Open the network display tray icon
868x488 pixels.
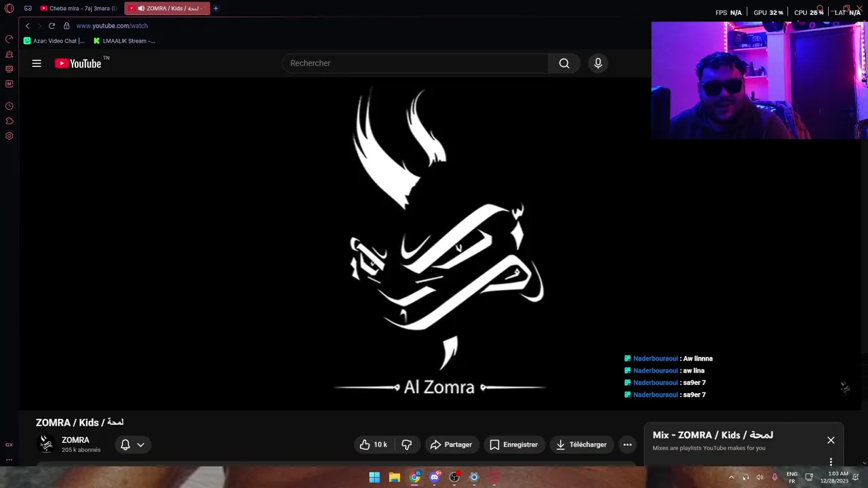[x=809, y=477]
